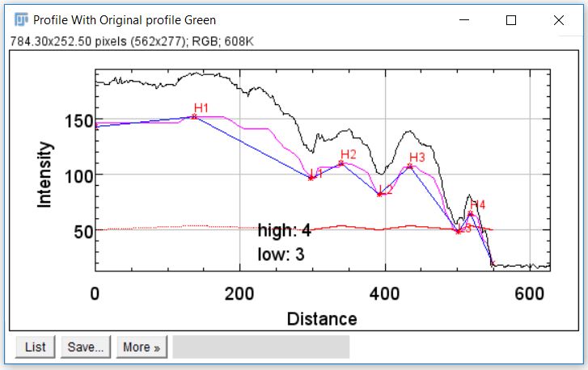The height and width of the screenshot is (370, 588).
Task: Click the 'low: 3' text in plot
Action: click(281, 254)
